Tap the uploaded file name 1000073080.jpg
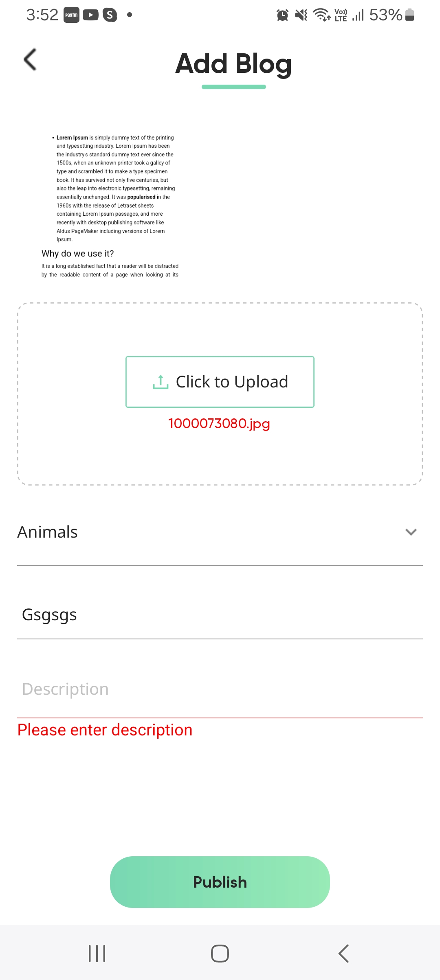Viewport: 440px width, 980px height. [219, 424]
